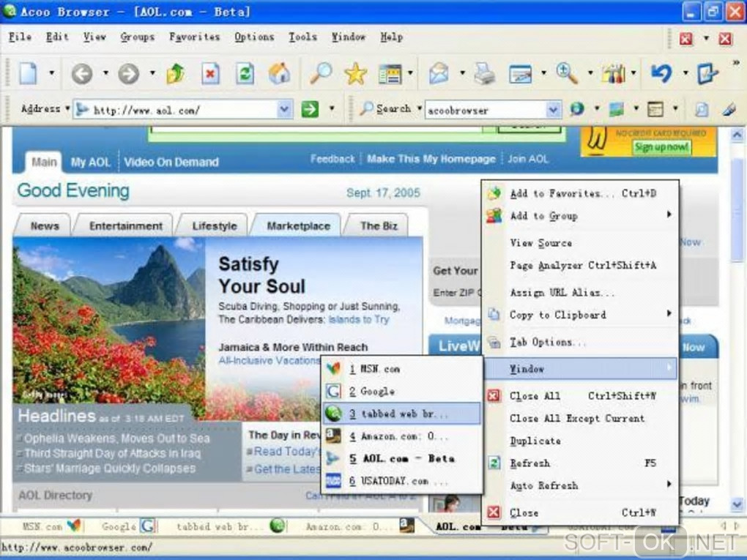Image resolution: width=747 pixels, height=560 pixels.
Task: Select View Source in context menu
Action: coord(581,243)
